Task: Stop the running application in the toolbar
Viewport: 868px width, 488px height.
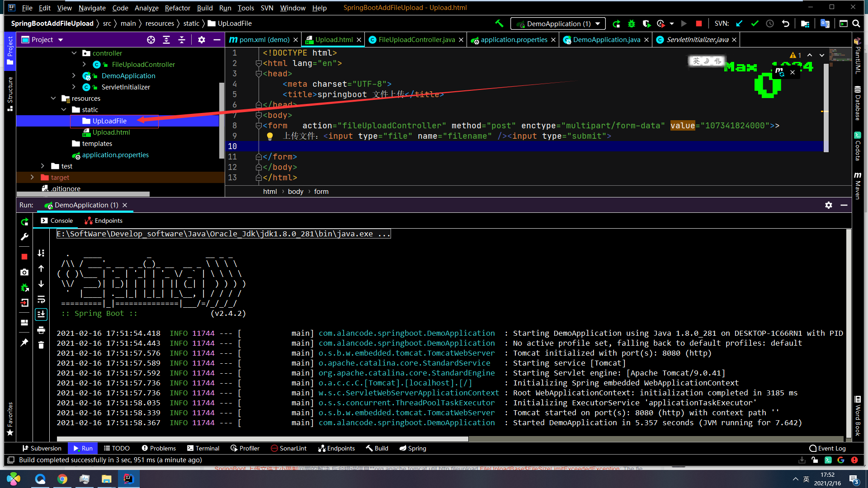Action: [699, 23]
